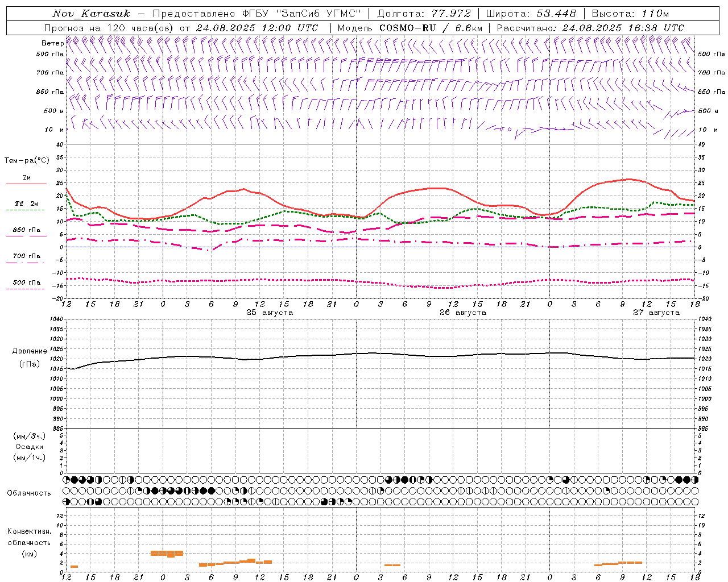Click the 500 м wind level label on left
Image resolution: width=728 pixels, height=582 pixels.
pyautogui.click(x=54, y=111)
